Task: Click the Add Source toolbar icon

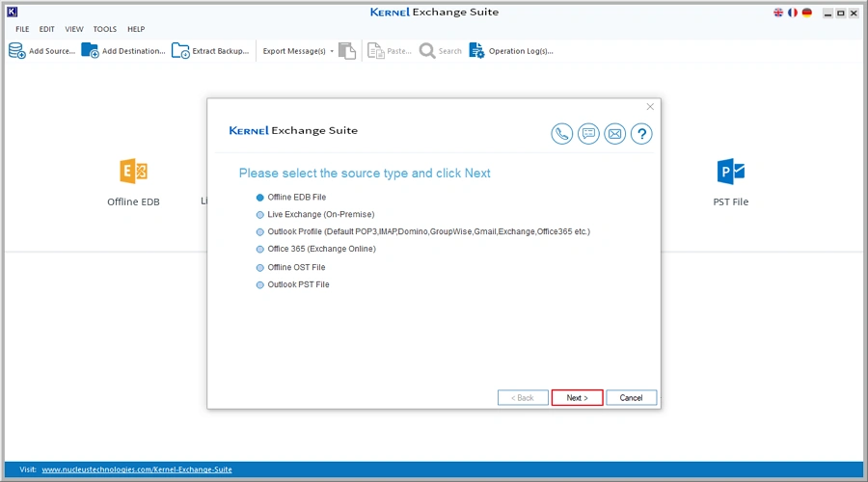Action: point(17,51)
